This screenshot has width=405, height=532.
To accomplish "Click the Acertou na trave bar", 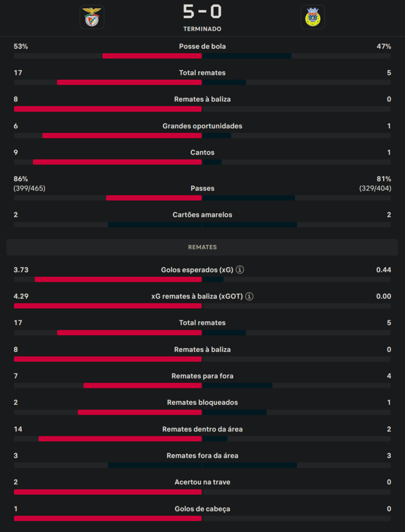I will coord(202,492).
